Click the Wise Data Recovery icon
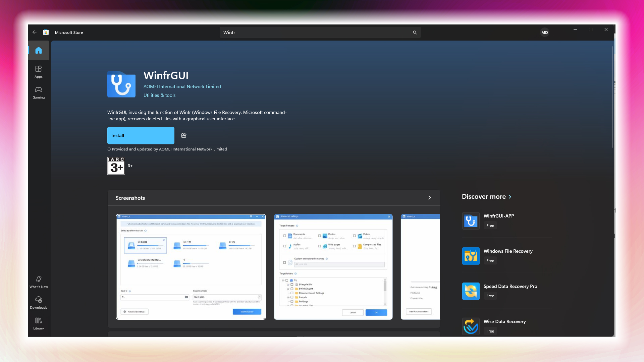 pyautogui.click(x=471, y=326)
